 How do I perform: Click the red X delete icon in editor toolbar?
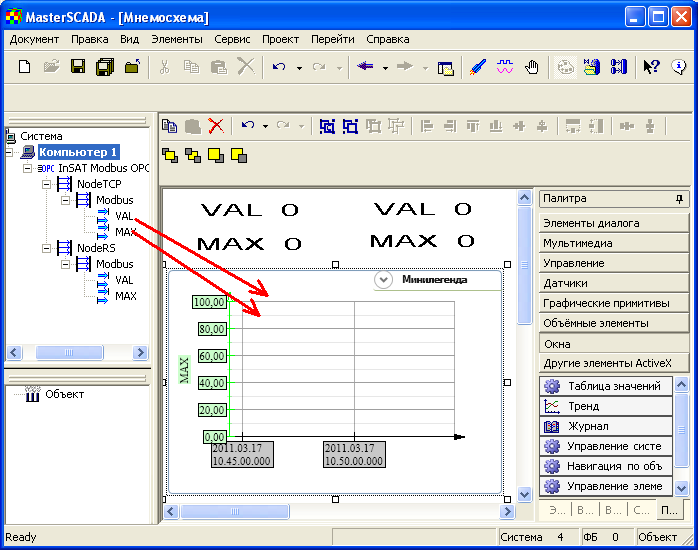coord(216,126)
